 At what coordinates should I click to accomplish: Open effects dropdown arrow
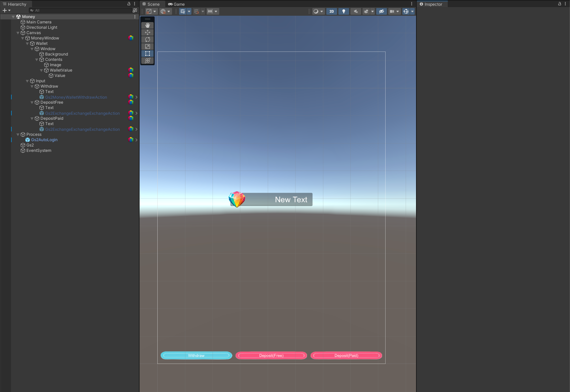coord(372,11)
